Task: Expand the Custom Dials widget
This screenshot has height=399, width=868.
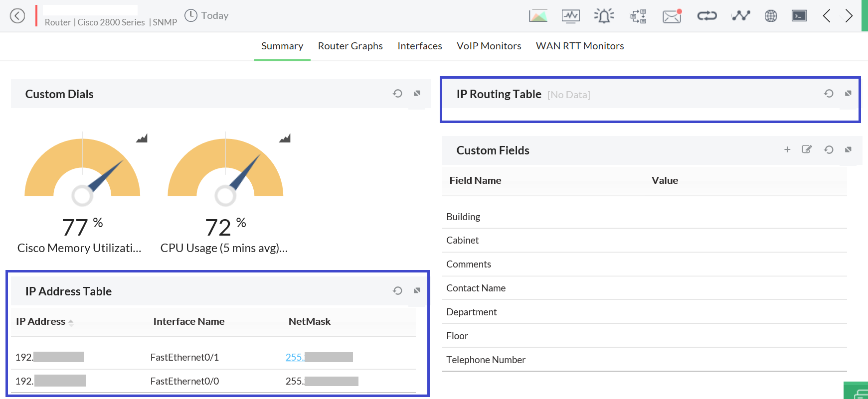Action: tap(417, 93)
